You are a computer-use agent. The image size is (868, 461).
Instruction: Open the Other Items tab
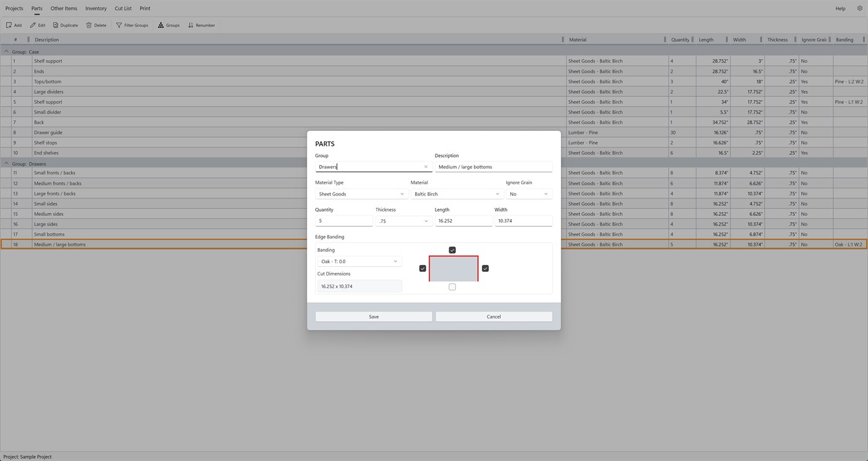click(x=64, y=9)
